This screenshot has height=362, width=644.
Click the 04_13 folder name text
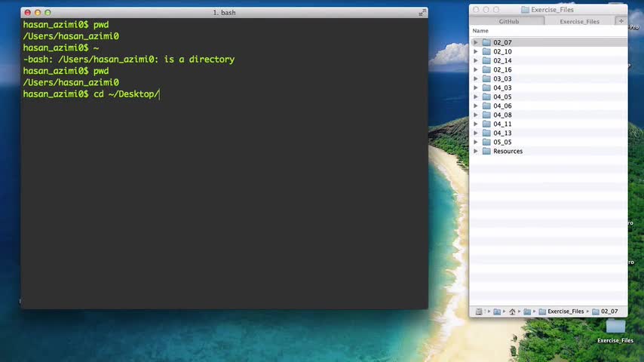pos(502,133)
